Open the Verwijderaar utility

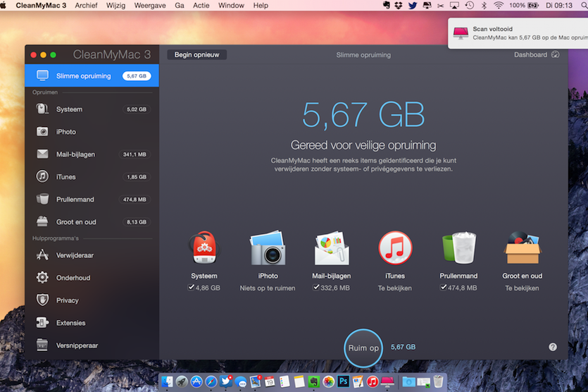[92, 255]
